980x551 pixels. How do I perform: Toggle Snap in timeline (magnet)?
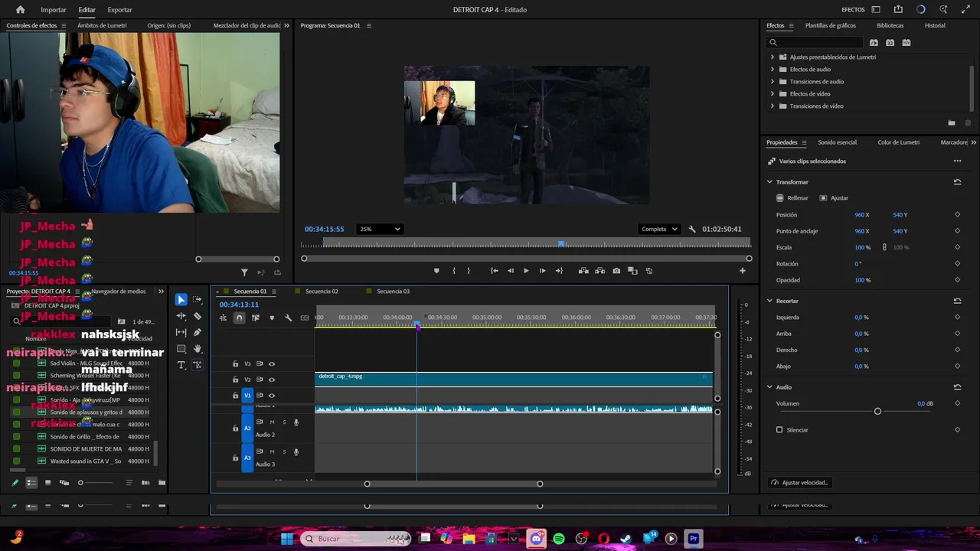[239, 318]
